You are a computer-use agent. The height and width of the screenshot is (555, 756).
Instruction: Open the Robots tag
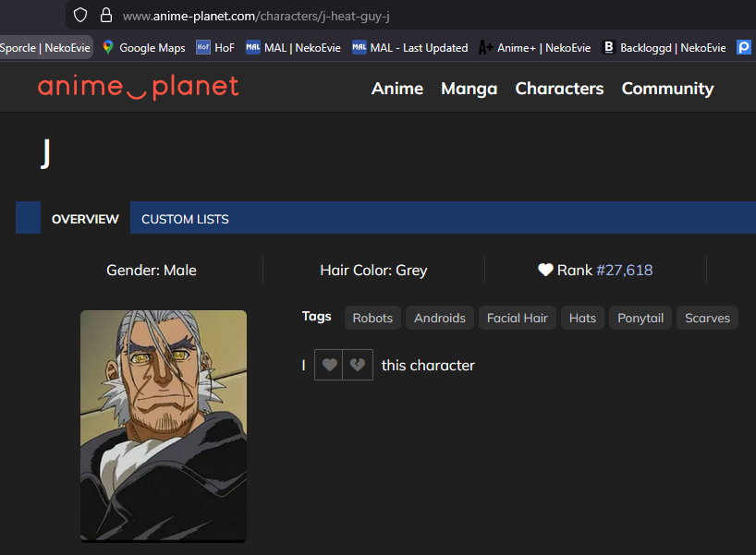pos(372,318)
